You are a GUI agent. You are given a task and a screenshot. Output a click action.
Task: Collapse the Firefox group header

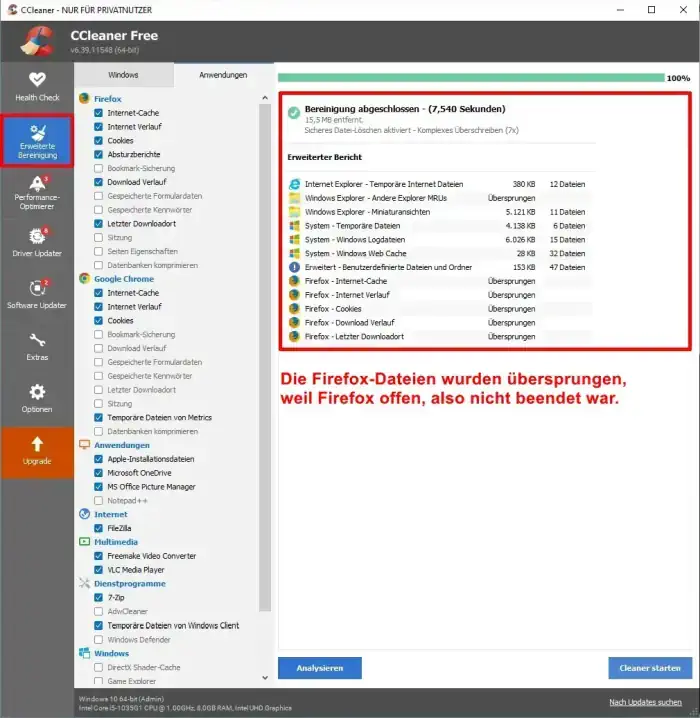pyautogui.click(x=108, y=99)
